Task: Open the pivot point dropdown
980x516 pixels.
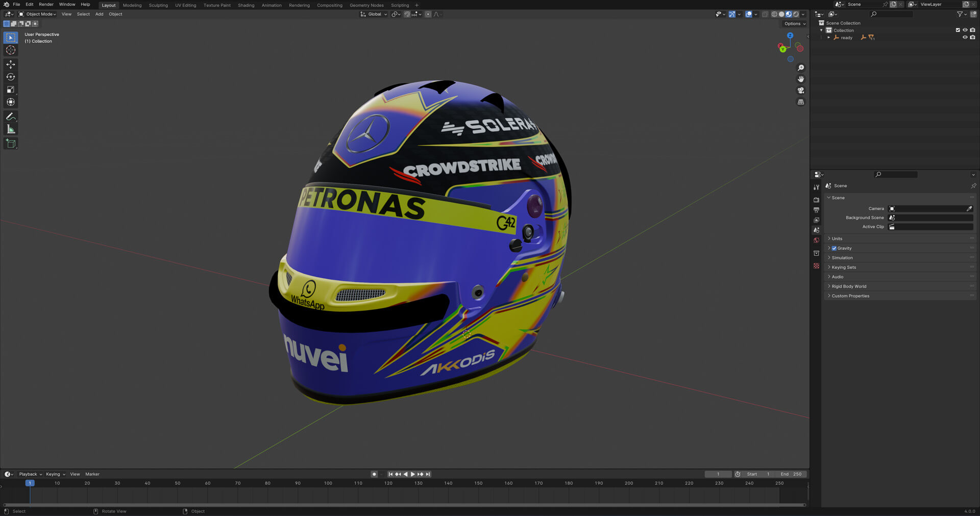Action: pos(396,14)
